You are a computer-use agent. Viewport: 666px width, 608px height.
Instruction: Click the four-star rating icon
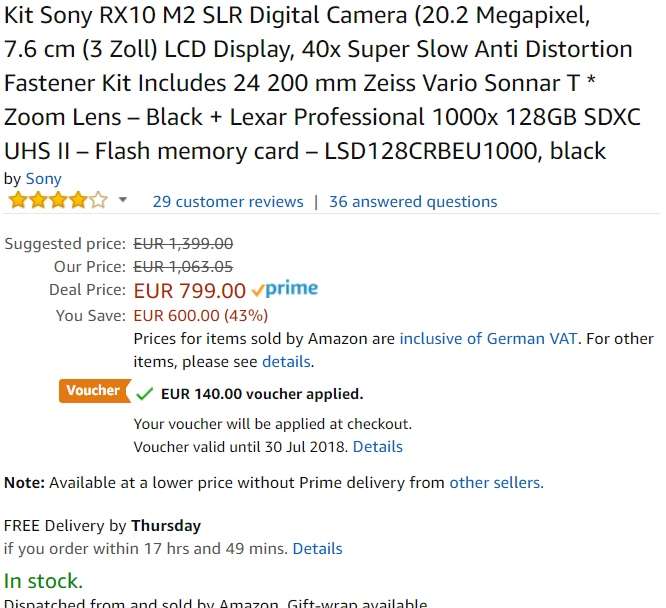(x=57, y=201)
